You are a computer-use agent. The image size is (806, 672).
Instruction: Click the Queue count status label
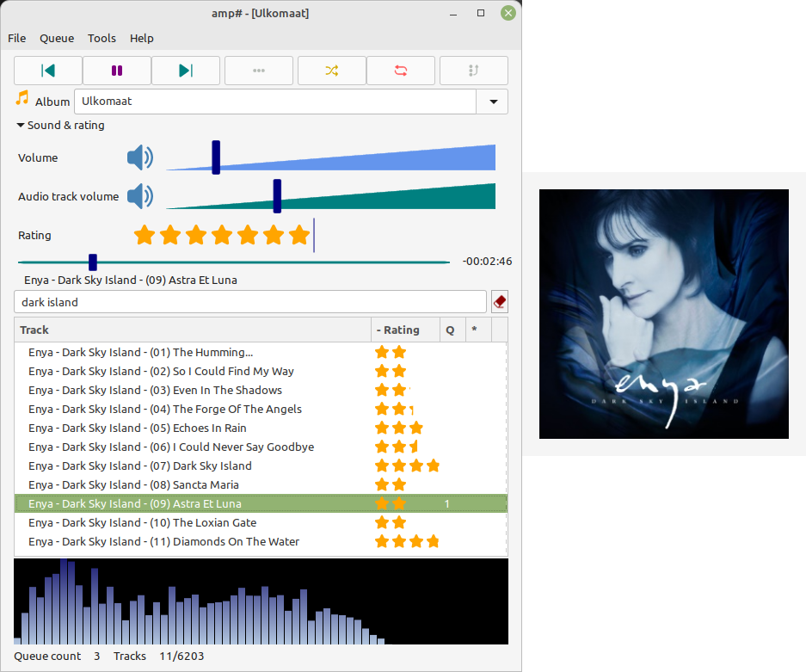pos(47,656)
